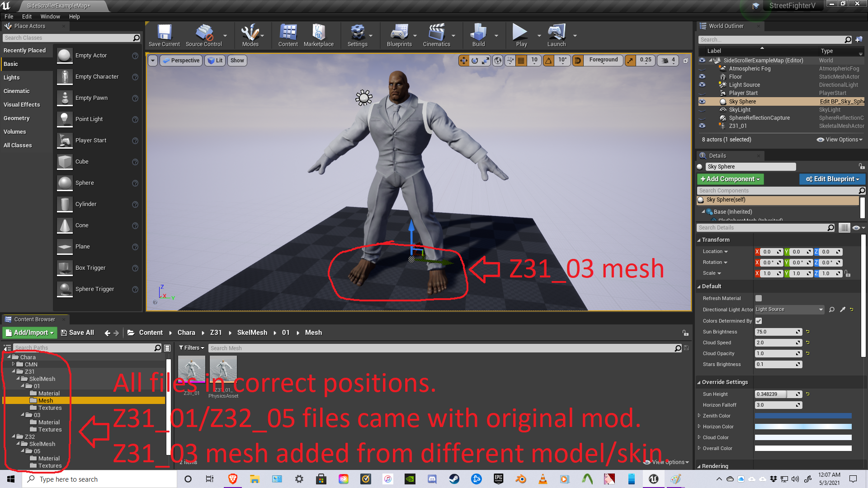The height and width of the screenshot is (488, 868).
Task: Open Blender from the taskbar
Action: (521, 479)
